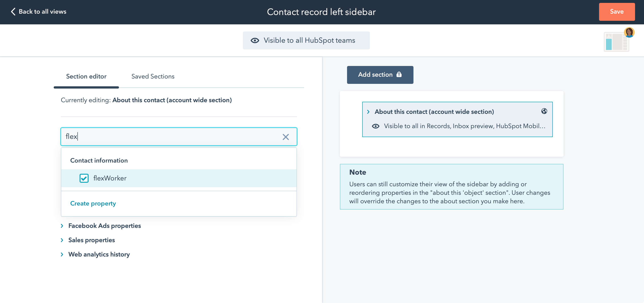Switch to the Saved Sections tab
644x303 pixels.
pyautogui.click(x=153, y=76)
